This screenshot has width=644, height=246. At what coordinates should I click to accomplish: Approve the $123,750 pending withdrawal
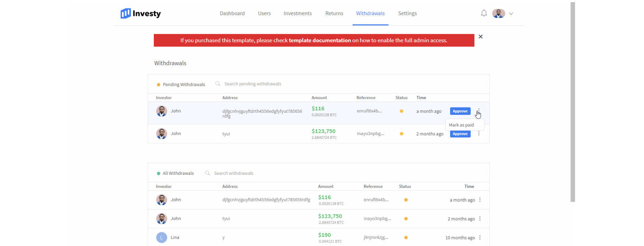460,134
